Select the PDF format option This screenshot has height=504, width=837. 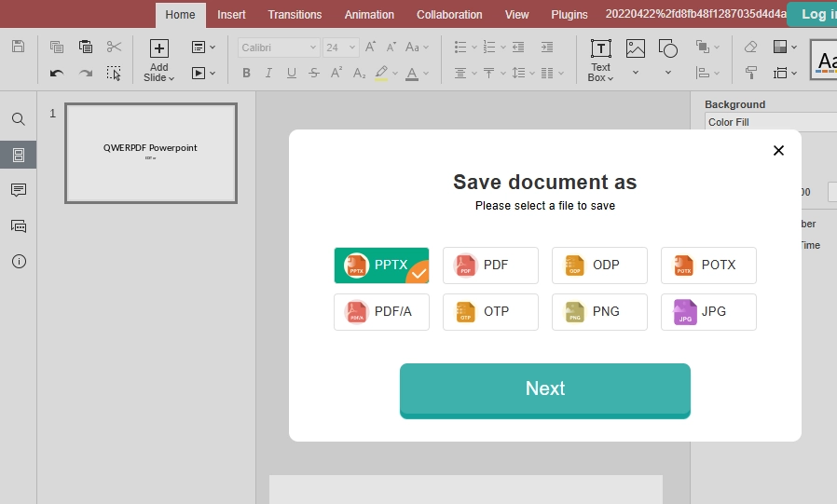tap(490, 266)
